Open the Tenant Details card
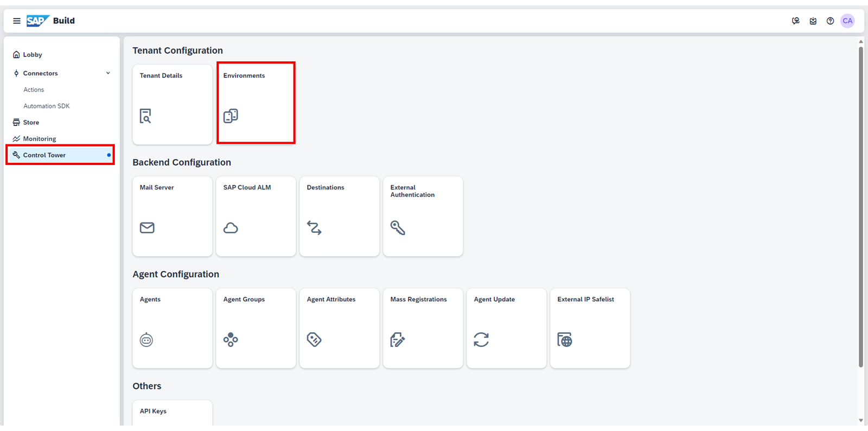 pos(173,104)
